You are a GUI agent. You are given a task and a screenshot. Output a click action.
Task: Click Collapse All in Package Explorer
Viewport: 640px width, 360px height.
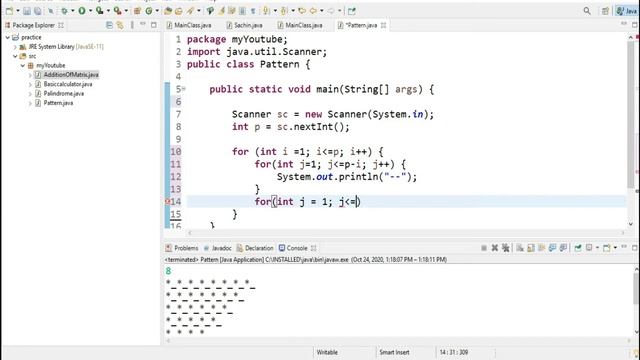(109, 25)
